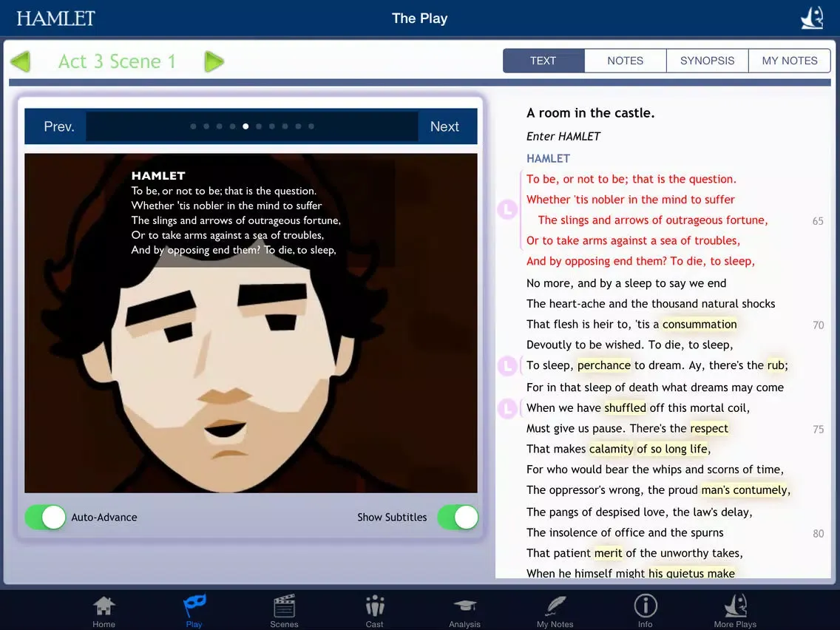Tap the highlighted word 'rub'

776,365
